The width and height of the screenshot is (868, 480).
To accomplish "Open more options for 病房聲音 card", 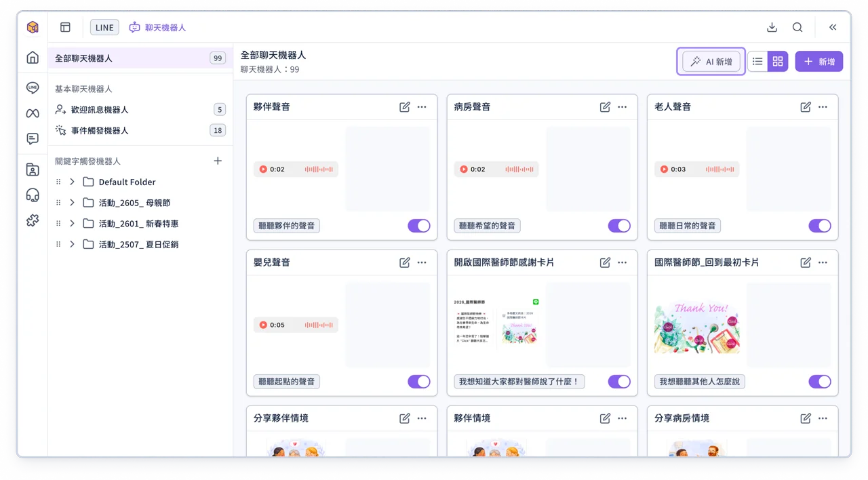I will 623,107.
